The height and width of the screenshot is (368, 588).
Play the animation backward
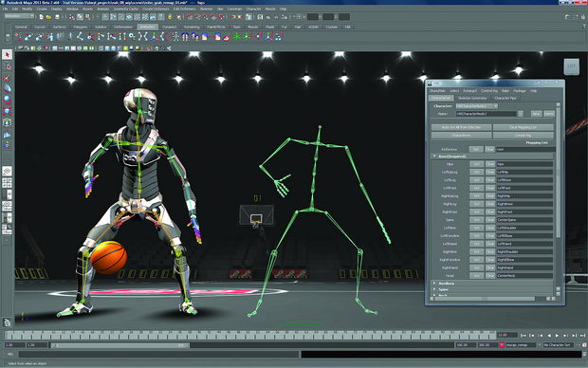tap(548, 335)
